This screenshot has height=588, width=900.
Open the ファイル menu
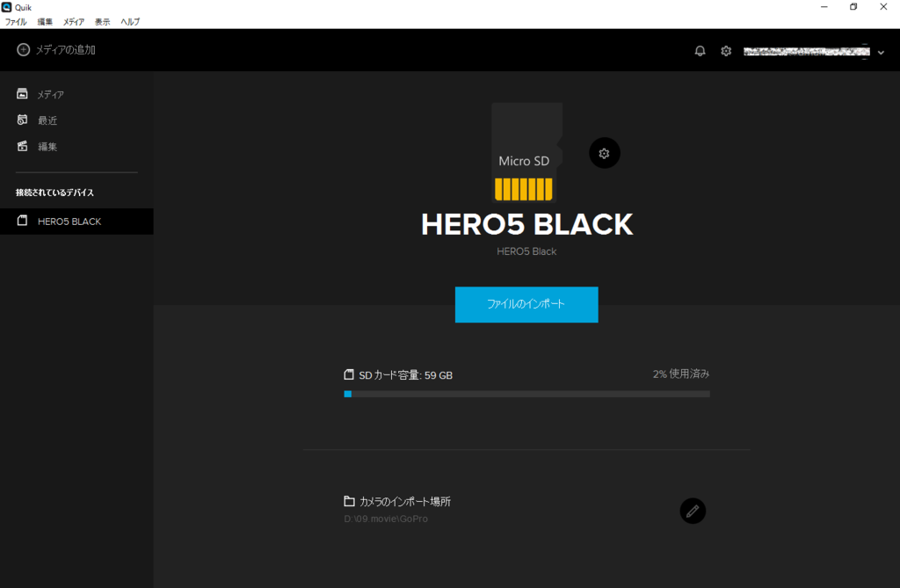coord(16,21)
